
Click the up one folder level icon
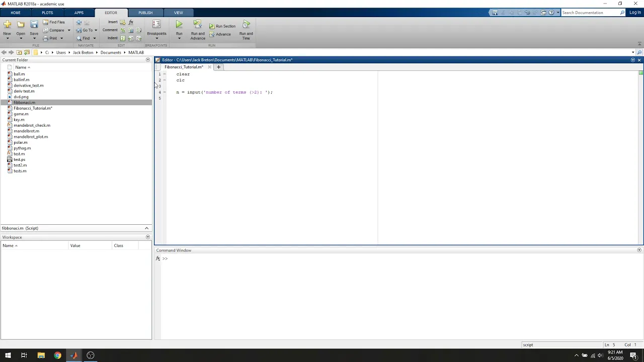click(x=19, y=52)
